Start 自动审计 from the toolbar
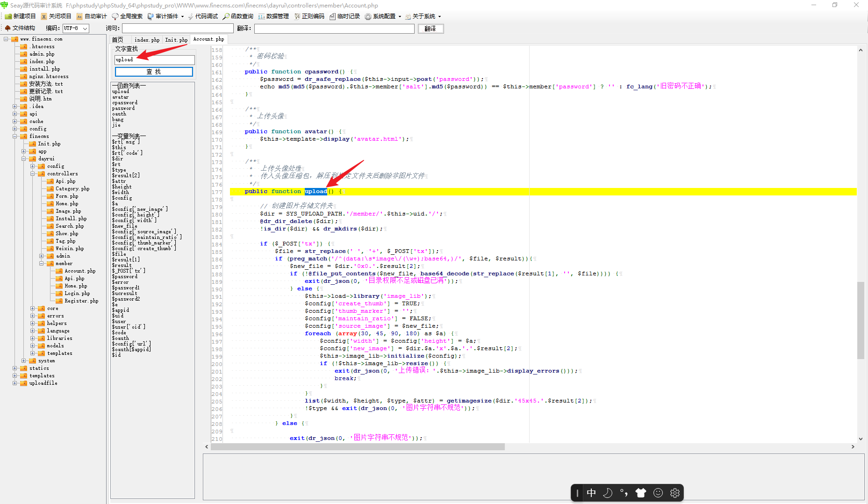 click(x=92, y=16)
